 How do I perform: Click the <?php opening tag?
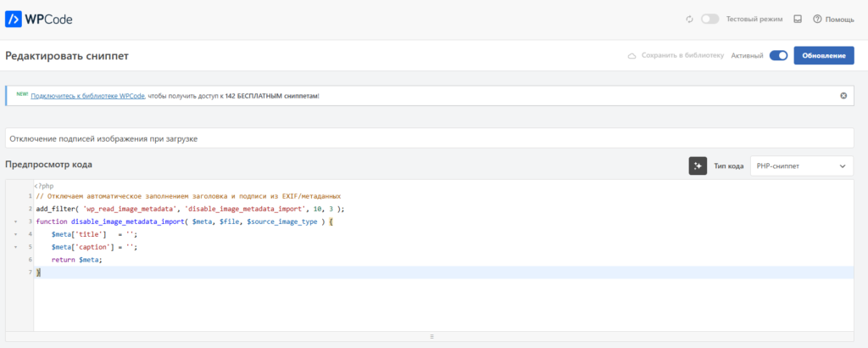point(44,186)
